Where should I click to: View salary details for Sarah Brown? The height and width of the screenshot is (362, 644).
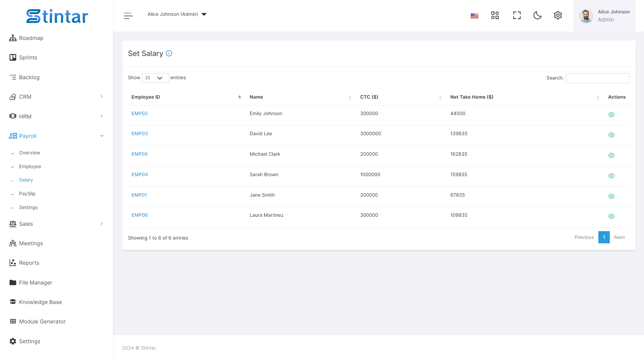(x=611, y=176)
